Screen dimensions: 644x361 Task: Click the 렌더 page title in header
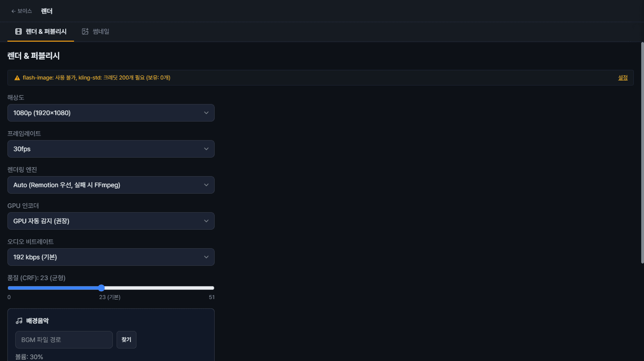[47, 11]
